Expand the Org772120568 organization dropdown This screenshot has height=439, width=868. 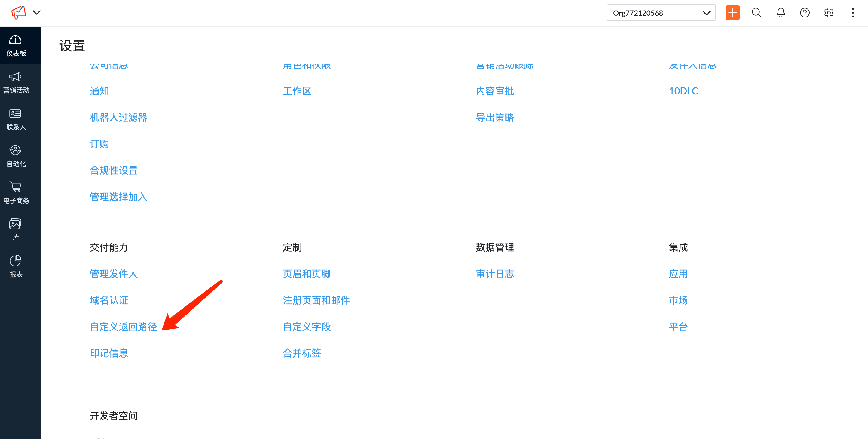(x=661, y=13)
